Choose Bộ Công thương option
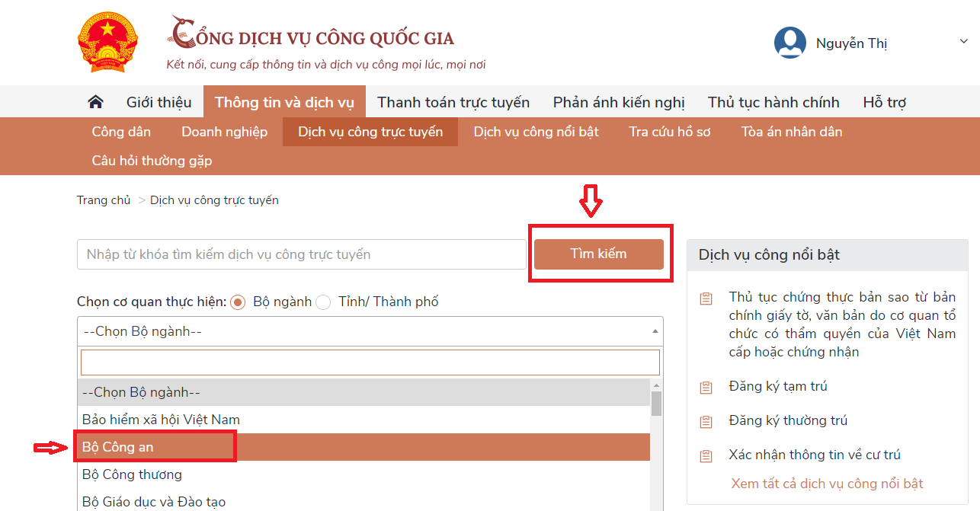Viewport: 980px width, 511px height. coord(364,474)
